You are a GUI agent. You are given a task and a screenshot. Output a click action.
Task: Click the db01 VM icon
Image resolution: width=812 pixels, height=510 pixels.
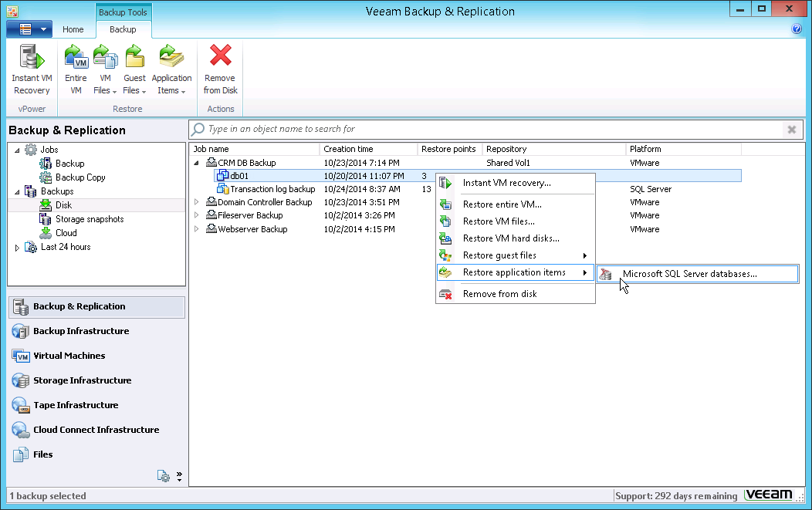(222, 175)
